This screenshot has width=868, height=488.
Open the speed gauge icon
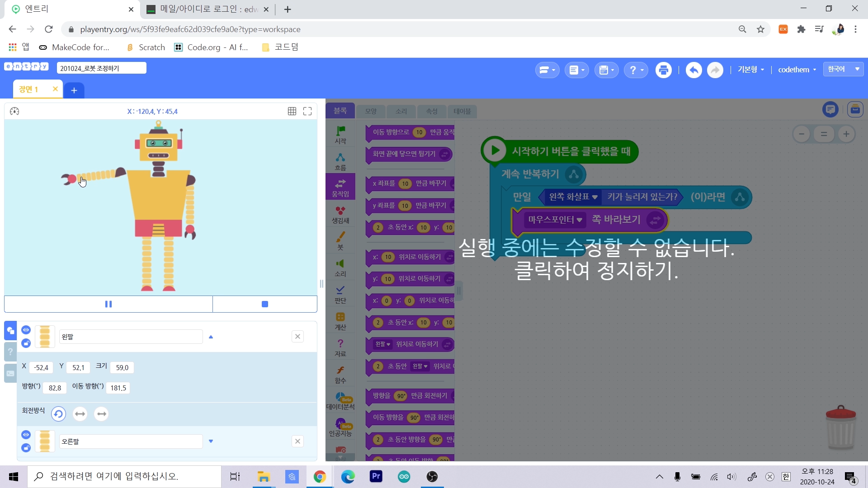click(x=14, y=111)
